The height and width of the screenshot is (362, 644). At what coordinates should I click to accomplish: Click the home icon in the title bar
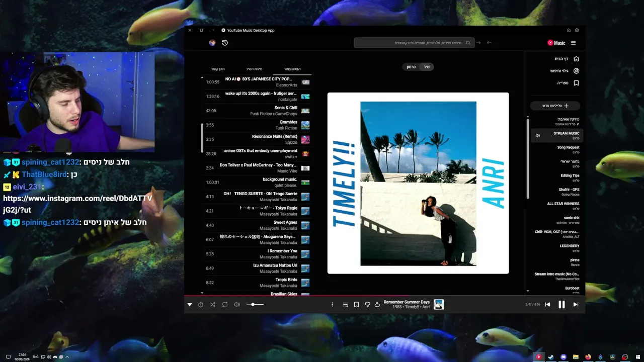[x=569, y=30]
